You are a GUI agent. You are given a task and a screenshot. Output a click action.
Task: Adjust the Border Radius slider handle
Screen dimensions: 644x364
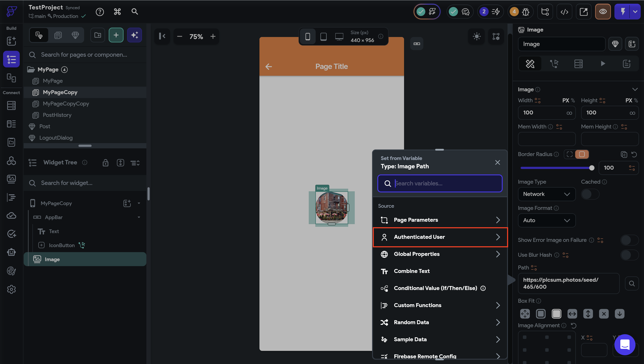point(591,168)
